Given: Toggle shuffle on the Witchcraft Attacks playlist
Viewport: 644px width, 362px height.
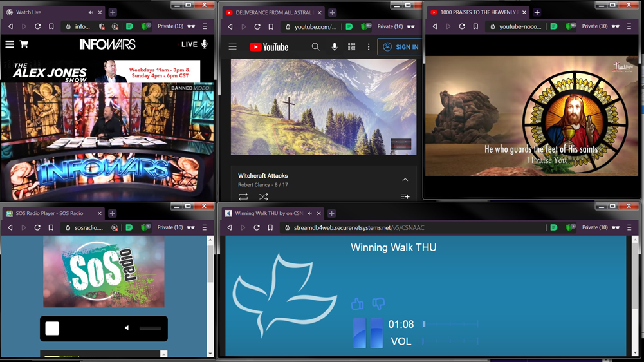Looking at the screenshot, I should (x=263, y=196).
